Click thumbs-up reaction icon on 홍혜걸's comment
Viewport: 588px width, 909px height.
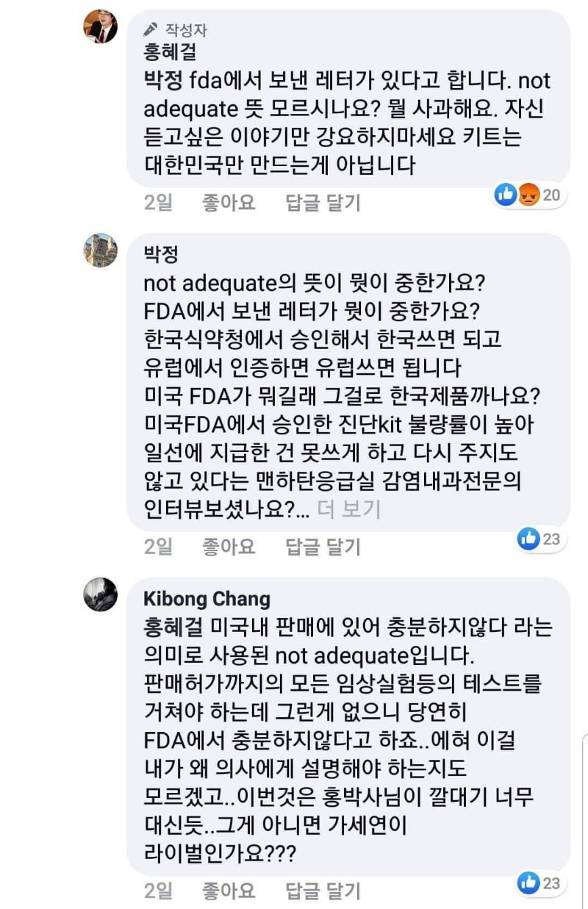coord(506,194)
